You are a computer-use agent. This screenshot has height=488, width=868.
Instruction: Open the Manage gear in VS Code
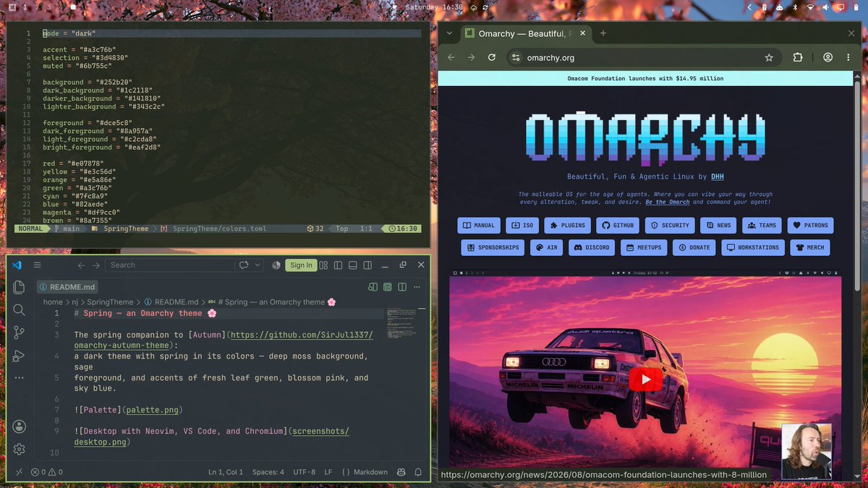(x=19, y=449)
